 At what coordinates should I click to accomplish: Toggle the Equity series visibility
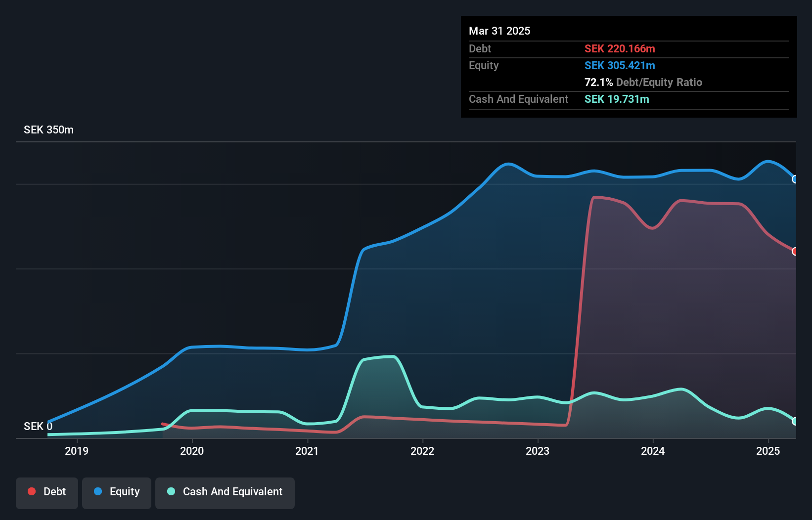[116, 492]
